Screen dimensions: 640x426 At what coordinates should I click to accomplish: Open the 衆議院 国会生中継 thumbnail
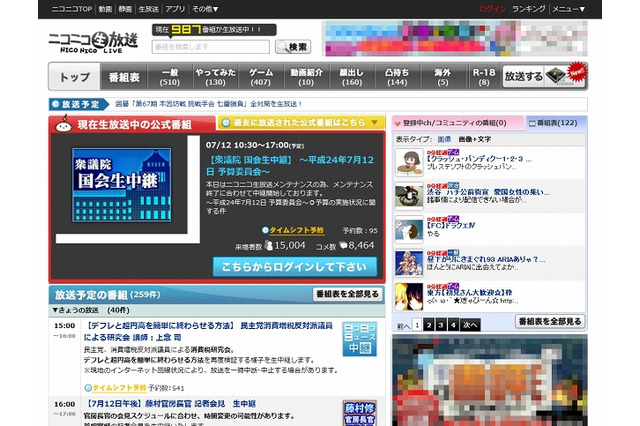click(122, 185)
